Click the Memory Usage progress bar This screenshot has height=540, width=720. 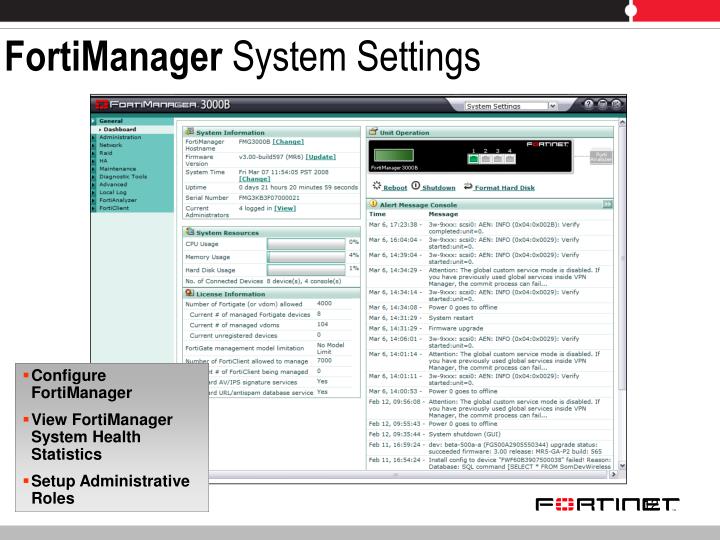point(306,257)
